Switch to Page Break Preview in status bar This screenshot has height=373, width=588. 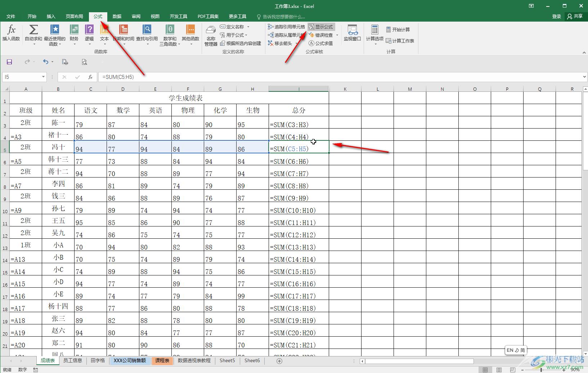pyautogui.click(x=513, y=370)
